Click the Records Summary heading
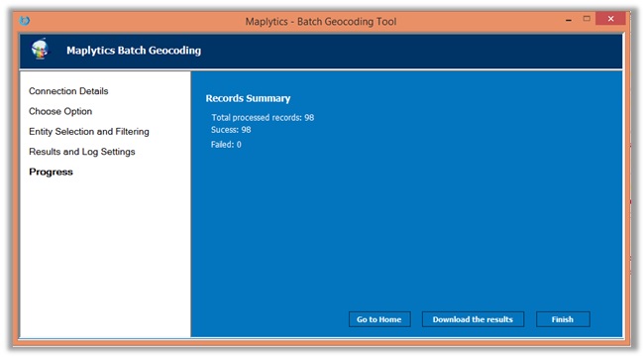 [x=248, y=98]
